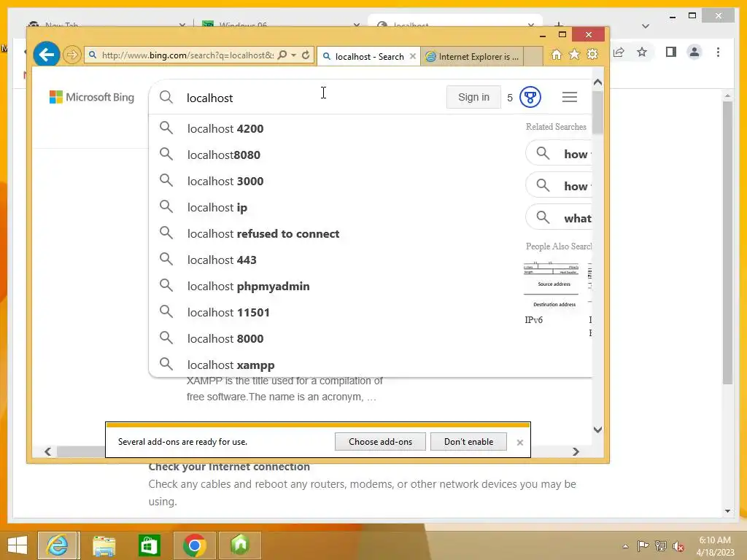Viewport: 747px width, 560px height.
Task: Open File Explorer from the taskbar
Action: click(x=104, y=545)
